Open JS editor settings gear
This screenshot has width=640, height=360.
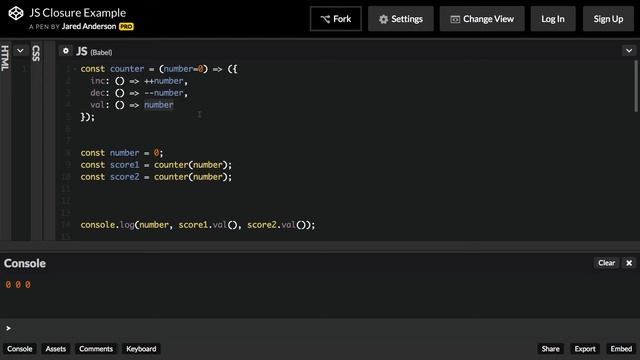(x=65, y=51)
